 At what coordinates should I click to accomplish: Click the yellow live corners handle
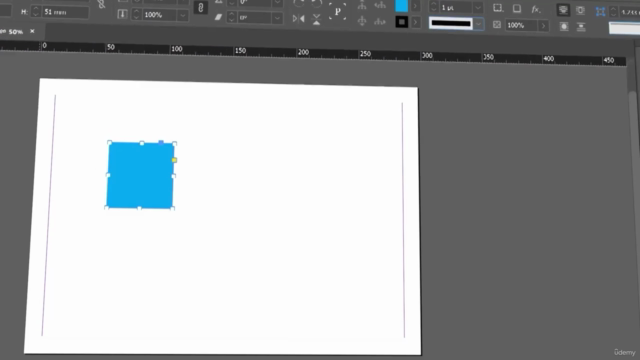click(174, 160)
